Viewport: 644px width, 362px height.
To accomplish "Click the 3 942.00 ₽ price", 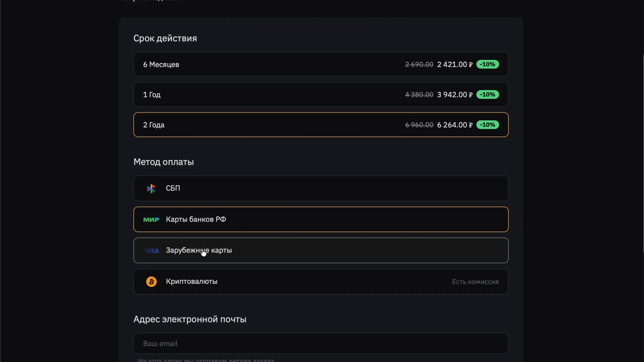I will [x=455, y=95].
